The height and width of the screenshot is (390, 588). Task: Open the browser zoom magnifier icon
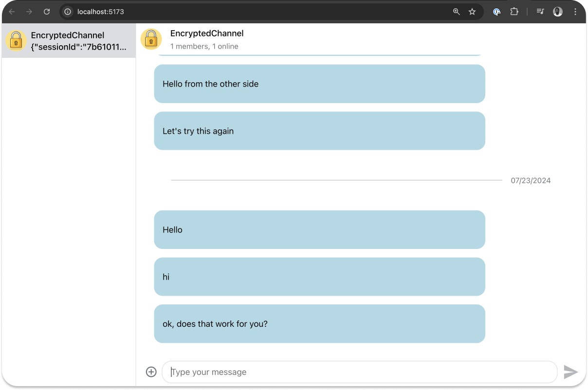(x=456, y=12)
